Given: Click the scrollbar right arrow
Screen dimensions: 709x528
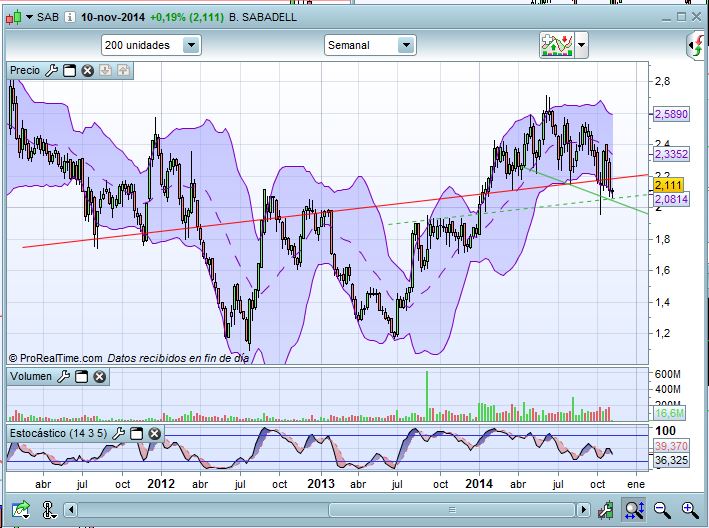Looking at the screenshot, I should tap(583, 510).
